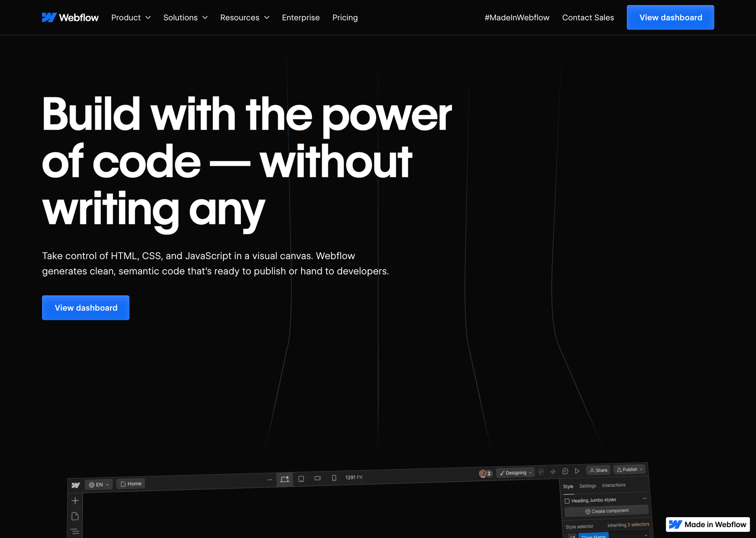Image resolution: width=756 pixels, height=538 pixels.
Task: Click the Add elements plus icon
Action: 75,501
